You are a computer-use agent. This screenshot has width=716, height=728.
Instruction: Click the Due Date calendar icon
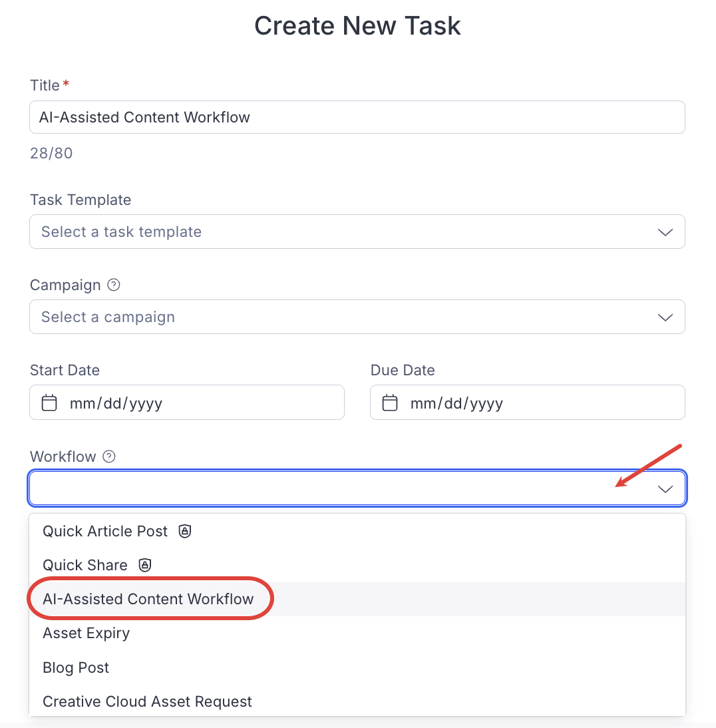point(389,402)
